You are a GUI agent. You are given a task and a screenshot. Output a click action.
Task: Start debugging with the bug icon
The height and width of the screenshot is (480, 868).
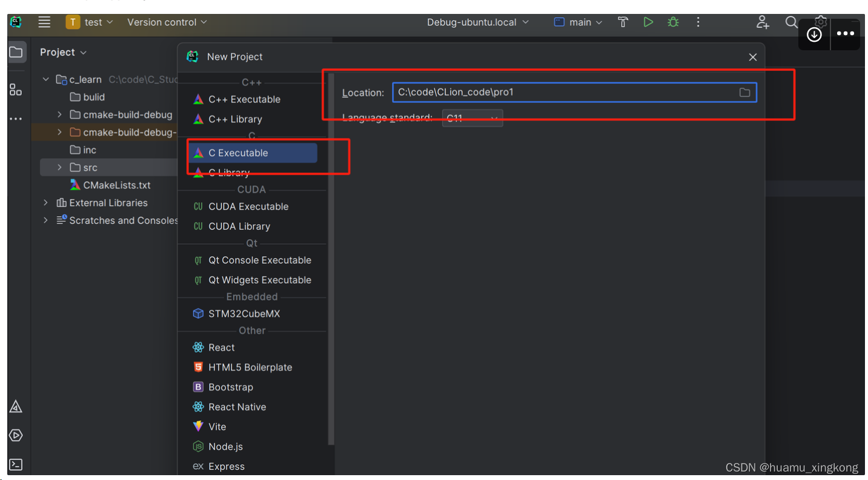point(673,22)
